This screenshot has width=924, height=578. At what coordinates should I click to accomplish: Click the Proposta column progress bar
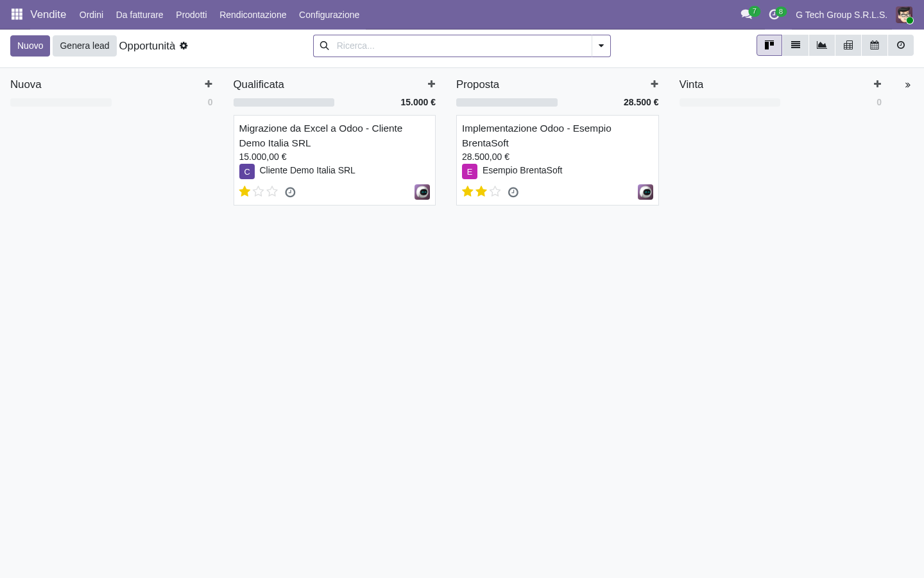coord(507,103)
